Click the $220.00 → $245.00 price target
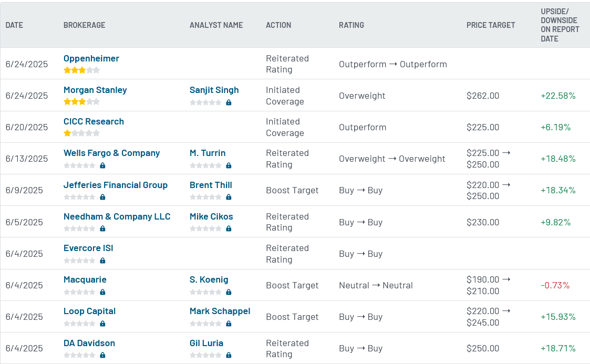The width and height of the screenshot is (590, 364). [489, 317]
